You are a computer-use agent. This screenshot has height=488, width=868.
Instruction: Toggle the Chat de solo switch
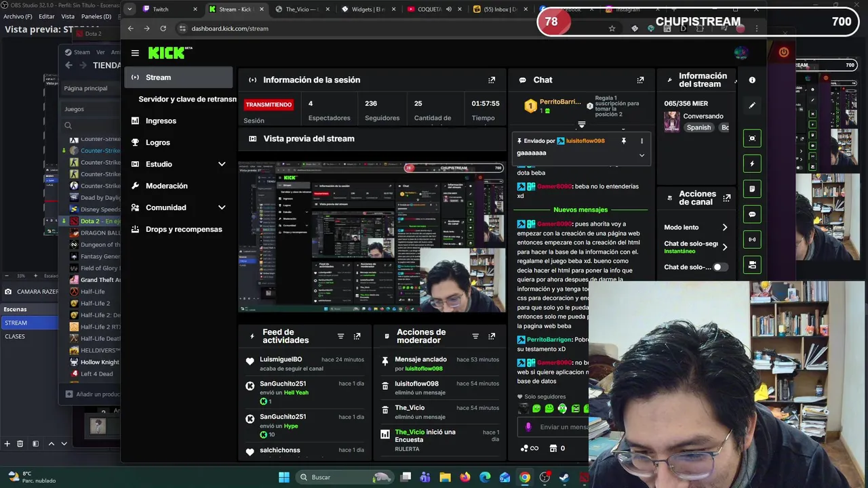pyautogui.click(x=720, y=267)
